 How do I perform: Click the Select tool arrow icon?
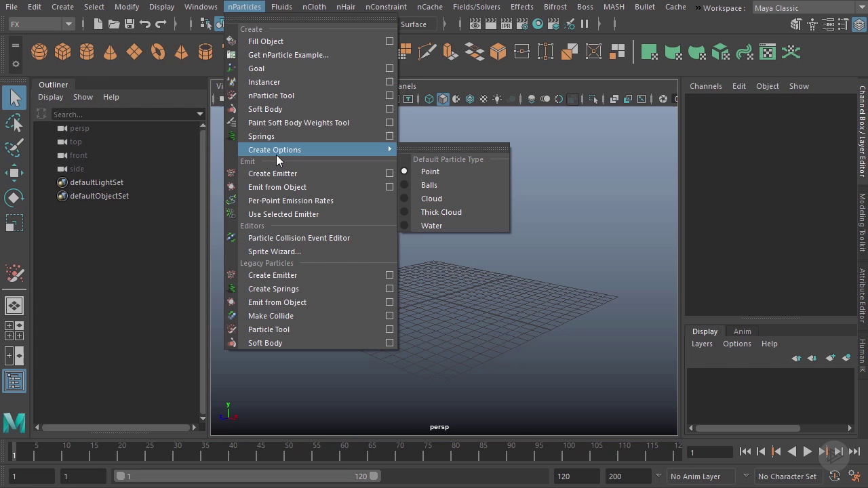tap(14, 98)
